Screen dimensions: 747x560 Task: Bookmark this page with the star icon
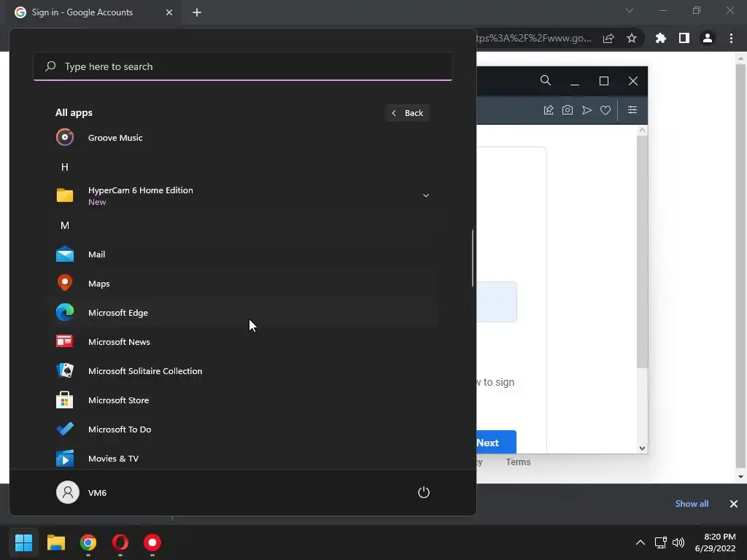[632, 38]
